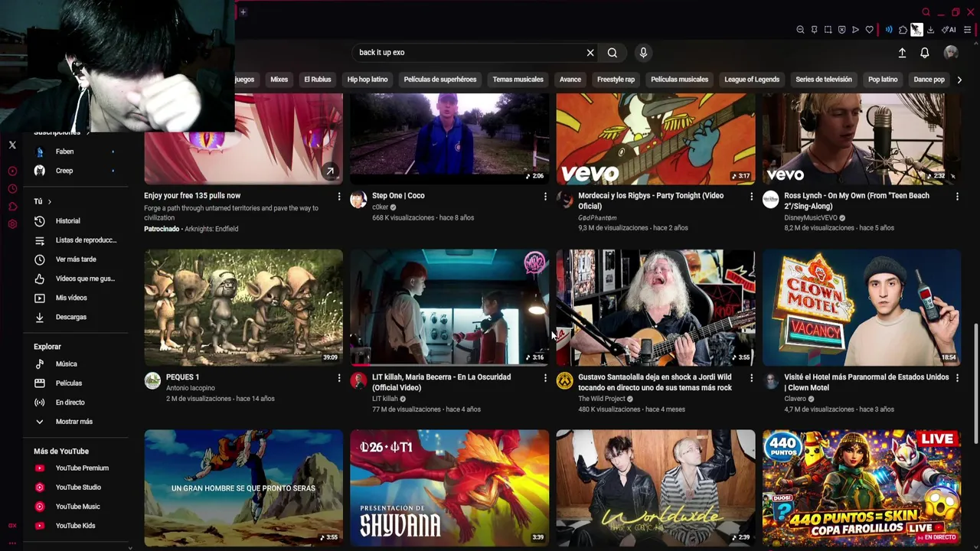This screenshot has height=551, width=980.
Task: Open settings gear in browser sidebar
Action: tap(12, 224)
